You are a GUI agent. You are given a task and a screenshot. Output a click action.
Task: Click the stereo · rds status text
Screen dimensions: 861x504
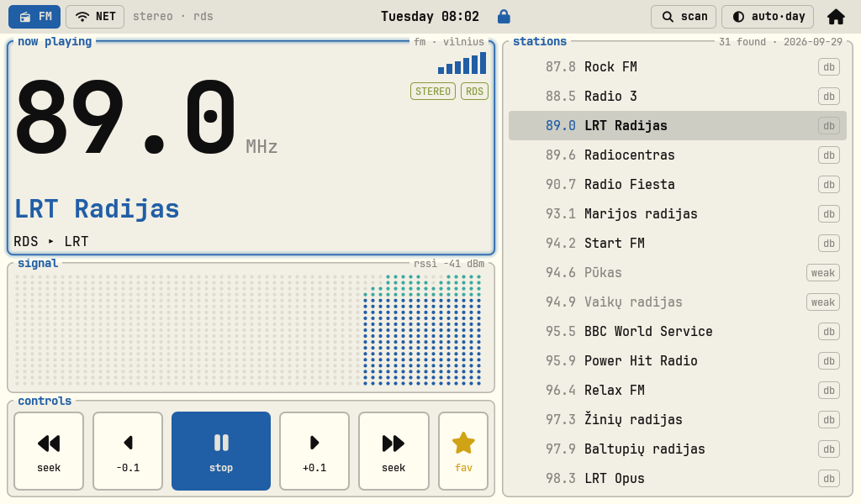(173, 17)
